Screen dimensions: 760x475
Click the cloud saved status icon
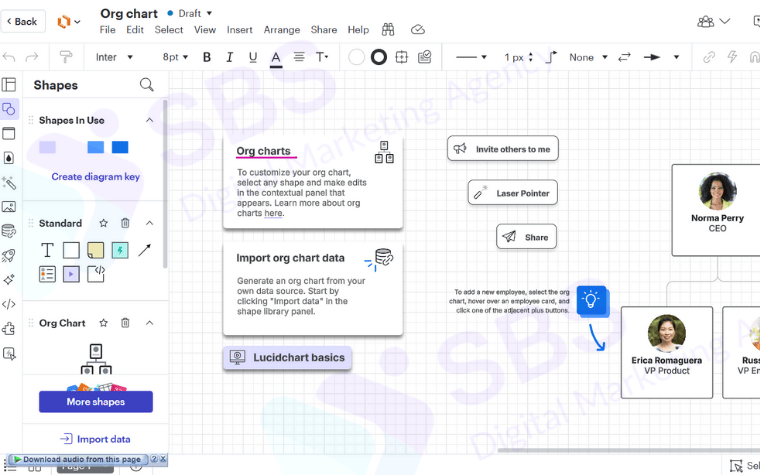tap(418, 30)
